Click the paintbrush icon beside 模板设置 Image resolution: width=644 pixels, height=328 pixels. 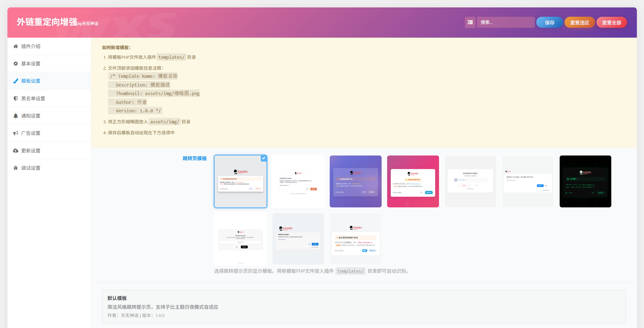click(x=16, y=81)
